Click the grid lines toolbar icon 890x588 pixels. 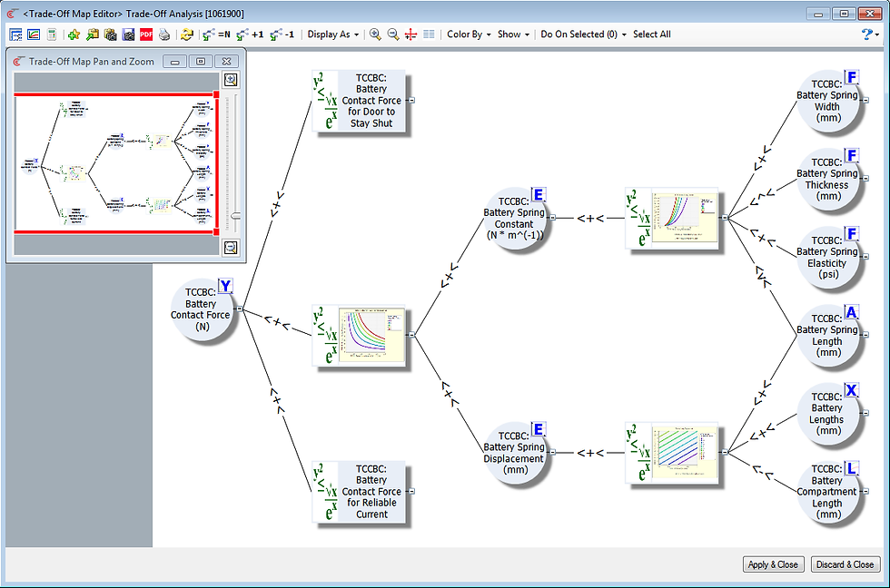coord(429,34)
